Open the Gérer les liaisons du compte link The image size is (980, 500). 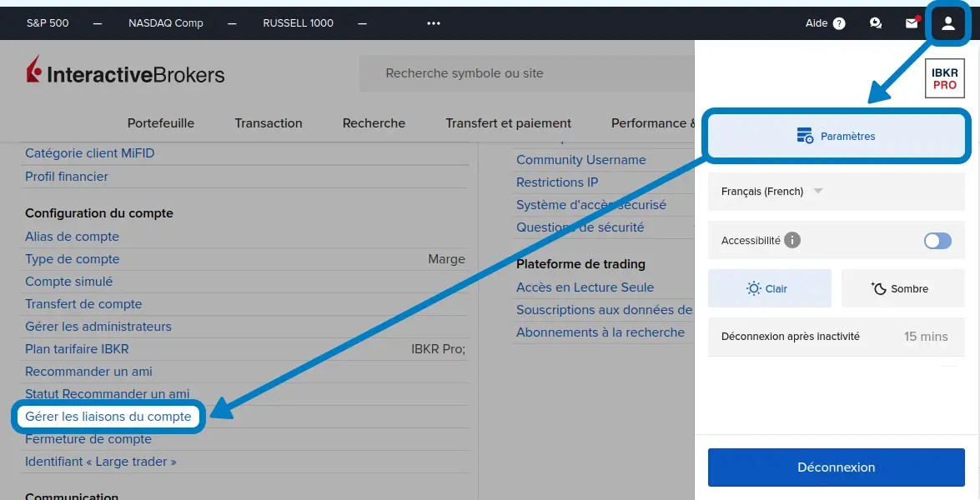[108, 417]
